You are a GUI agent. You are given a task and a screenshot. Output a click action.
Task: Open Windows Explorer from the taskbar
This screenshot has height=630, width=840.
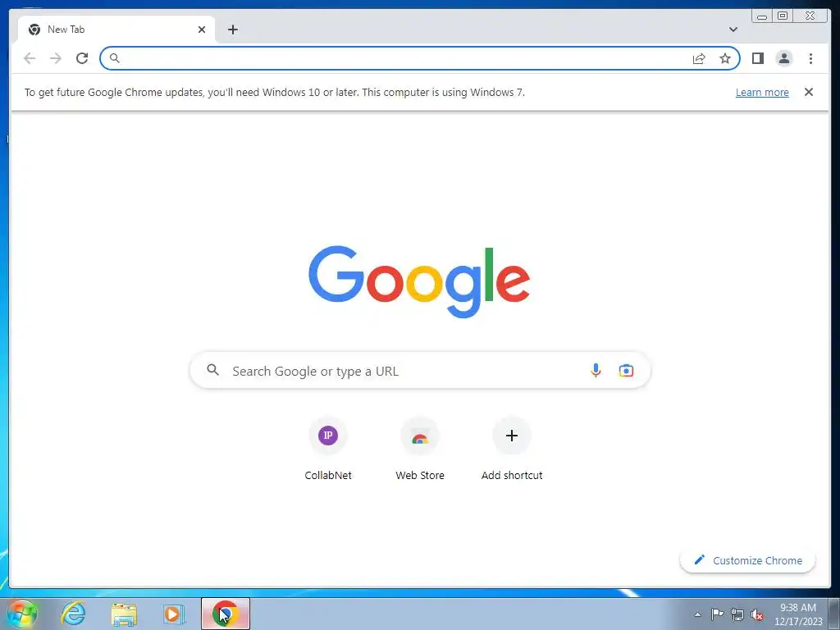click(124, 614)
